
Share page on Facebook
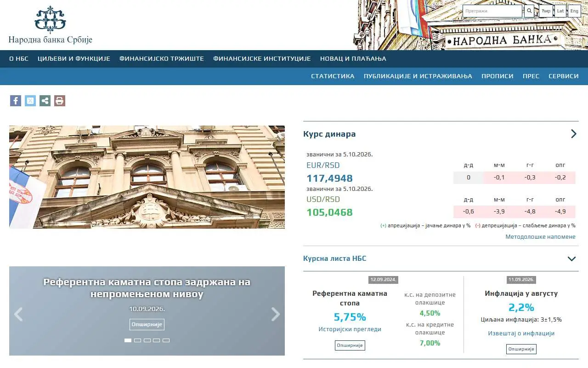(x=16, y=101)
